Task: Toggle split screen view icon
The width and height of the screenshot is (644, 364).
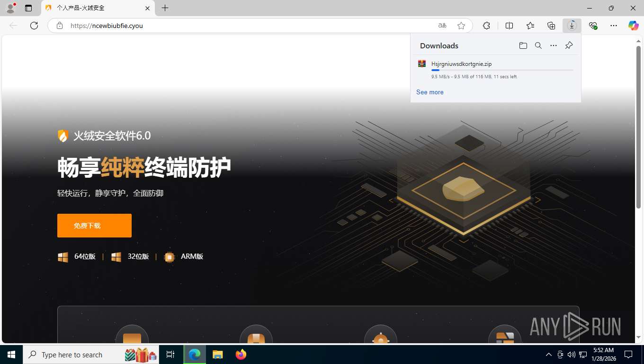Action: tap(510, 26)
